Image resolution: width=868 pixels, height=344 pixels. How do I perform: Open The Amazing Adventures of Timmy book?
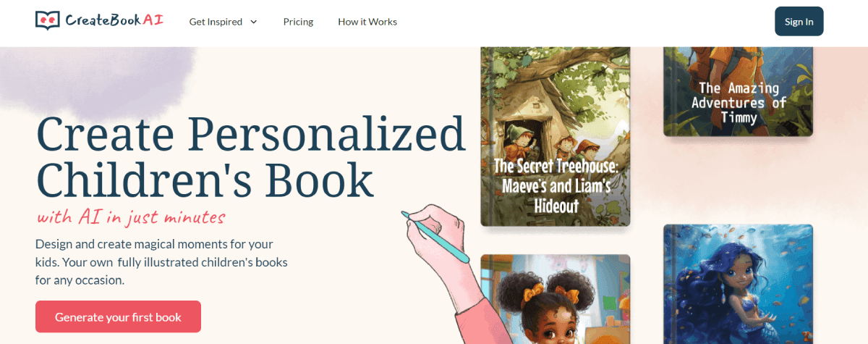(x=739, y=92)
